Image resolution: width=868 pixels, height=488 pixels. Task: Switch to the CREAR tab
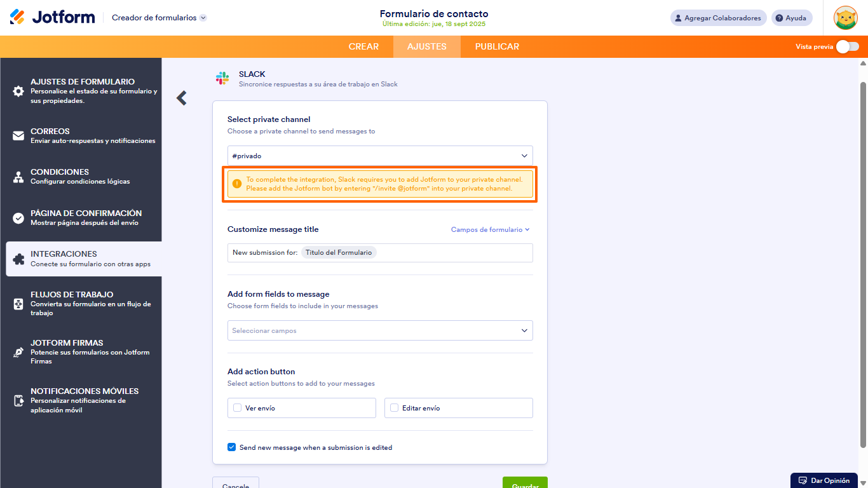pyautogui.click(x=363, y=46)
